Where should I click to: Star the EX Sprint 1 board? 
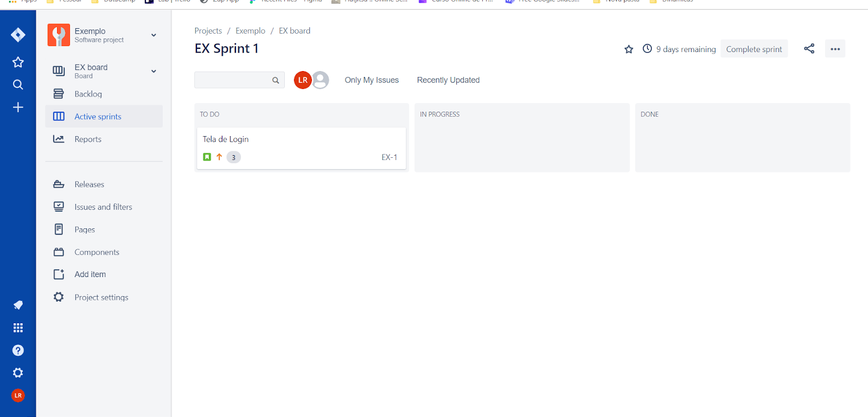click(629, 49)
